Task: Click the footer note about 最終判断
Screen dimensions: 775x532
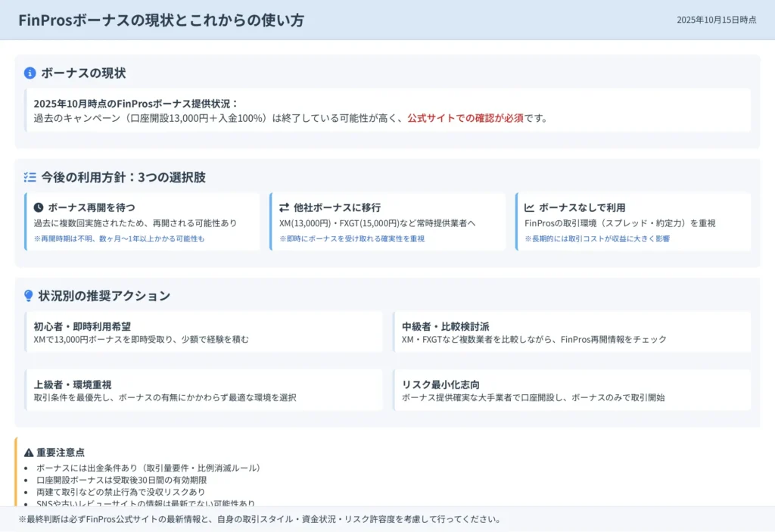Action: pos(259,519)
